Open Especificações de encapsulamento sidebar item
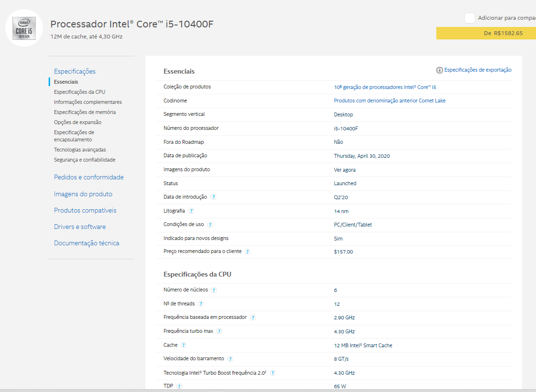 pyautogui.click(x=74, y=136)
